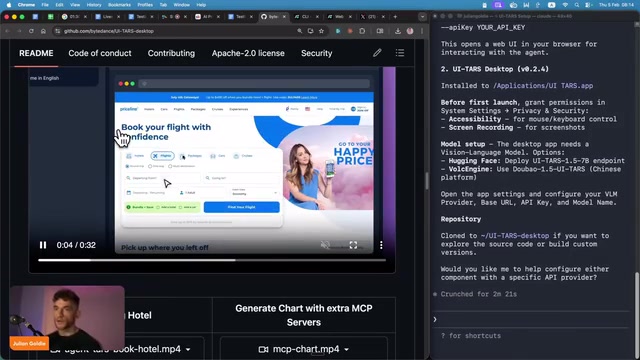Open the Profiles menu

coord(145,5)
